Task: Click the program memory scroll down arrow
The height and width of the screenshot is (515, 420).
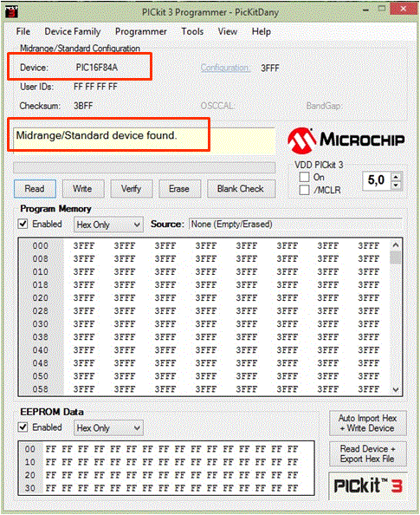Action: coord(396,389)
